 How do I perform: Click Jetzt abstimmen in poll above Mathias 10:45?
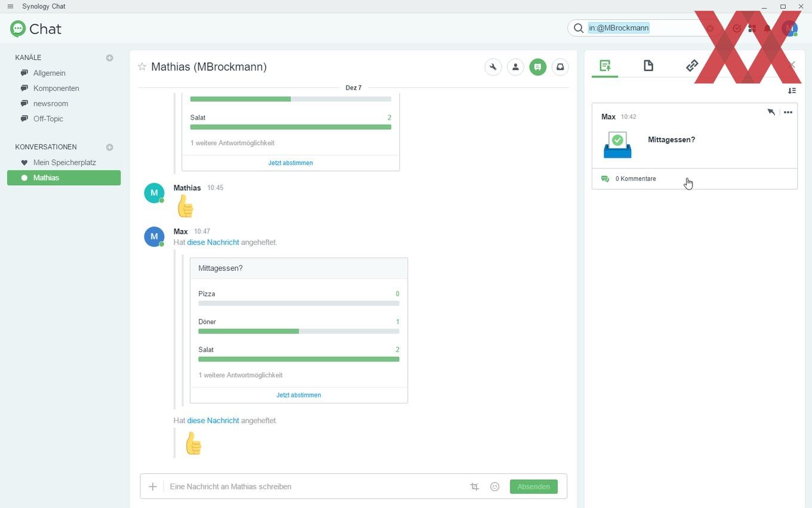290,163
